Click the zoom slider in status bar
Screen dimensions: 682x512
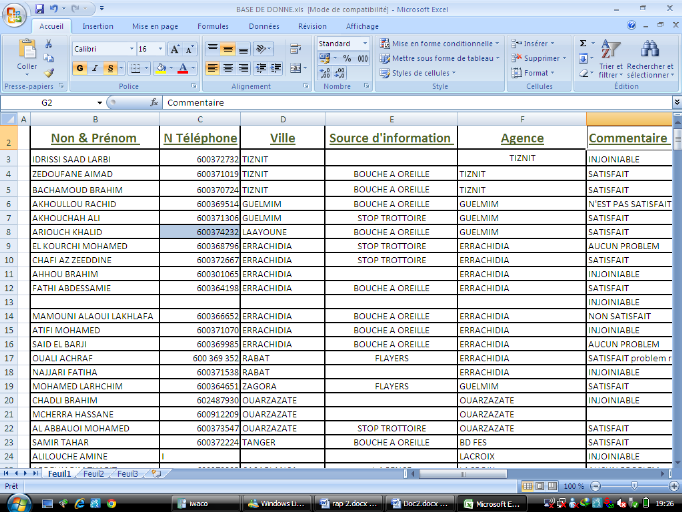(x=624, y=486)
